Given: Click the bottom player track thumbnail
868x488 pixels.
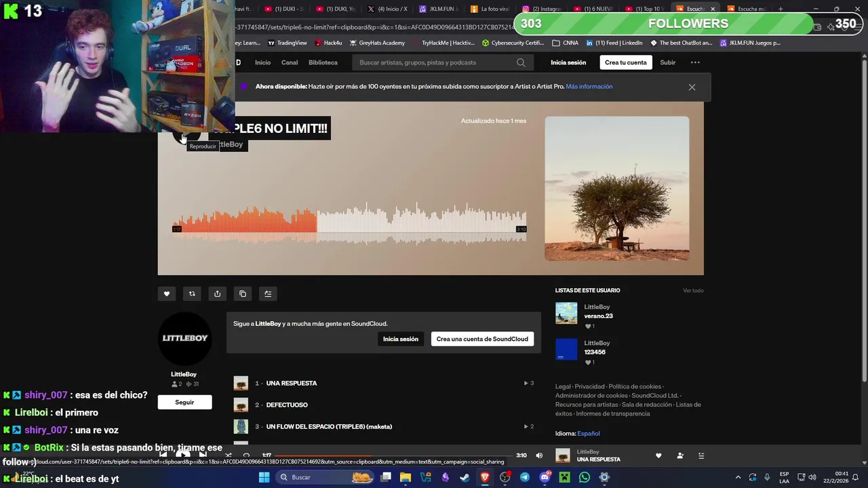Looking at the screenshot, I should point(563,455).
